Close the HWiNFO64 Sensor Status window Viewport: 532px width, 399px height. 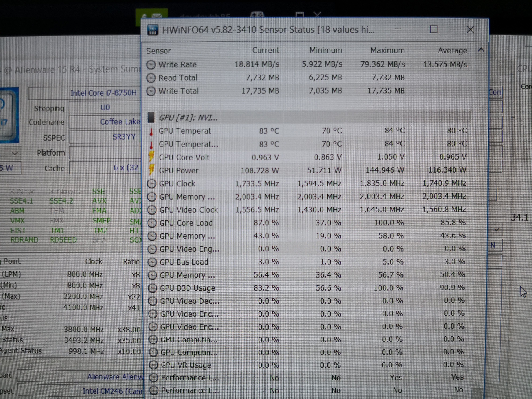coord(470,30)
